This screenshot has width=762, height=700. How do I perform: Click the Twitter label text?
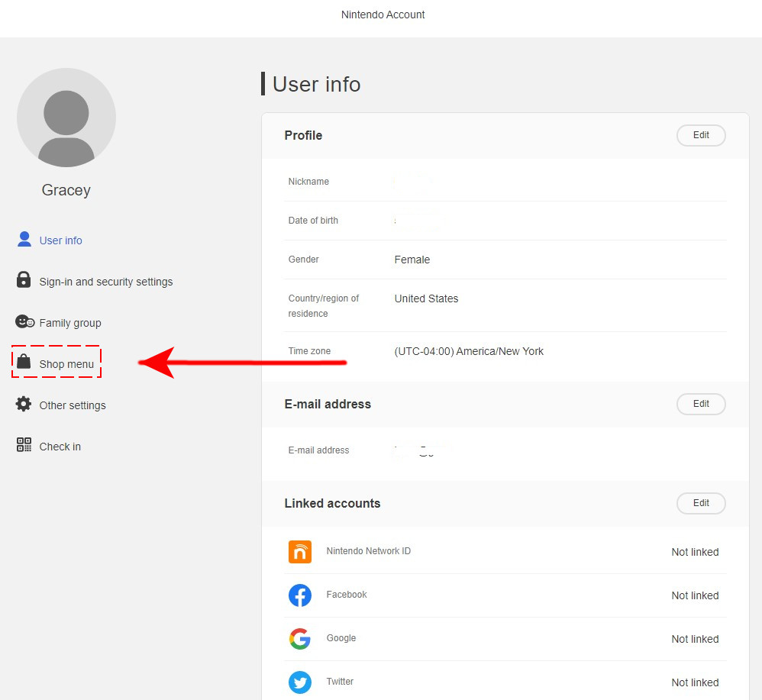coord(340,682)
